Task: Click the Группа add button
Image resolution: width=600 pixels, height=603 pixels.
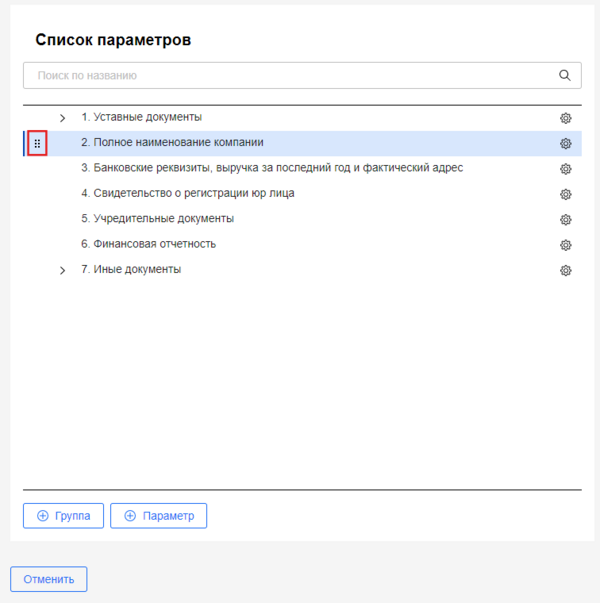Action: click(x=63, y=516)
